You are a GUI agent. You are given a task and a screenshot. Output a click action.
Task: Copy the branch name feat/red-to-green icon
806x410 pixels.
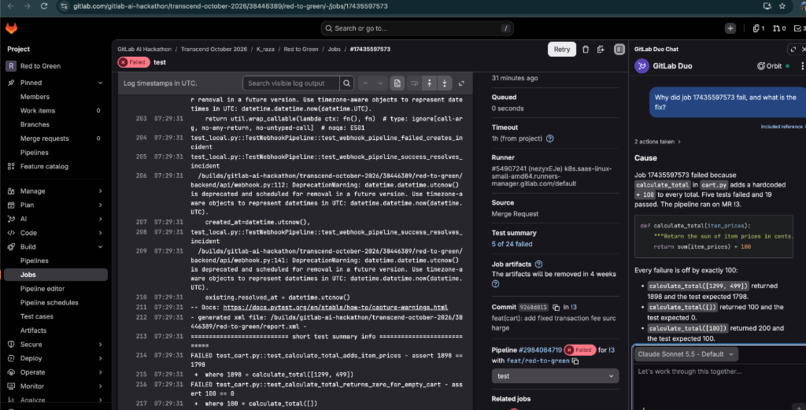(x=575, y=361)
